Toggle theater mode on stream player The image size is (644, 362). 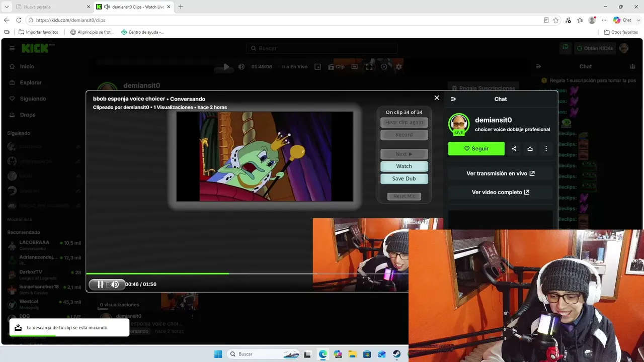point(355,66)
